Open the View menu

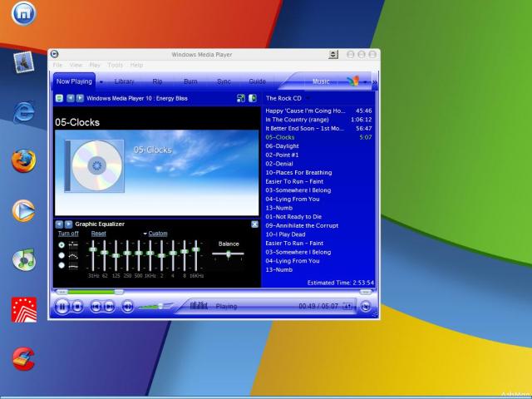tap(76, 65)
